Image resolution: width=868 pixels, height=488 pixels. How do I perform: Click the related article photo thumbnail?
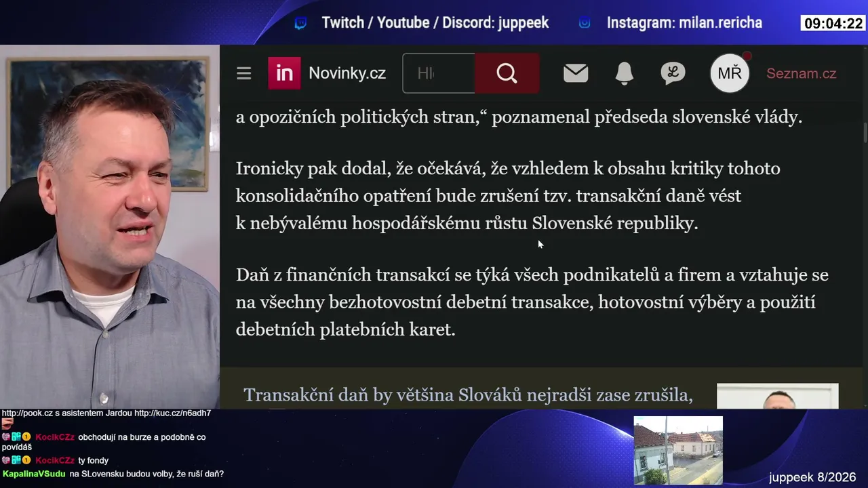pyautogui.click(x=778, y=396)
